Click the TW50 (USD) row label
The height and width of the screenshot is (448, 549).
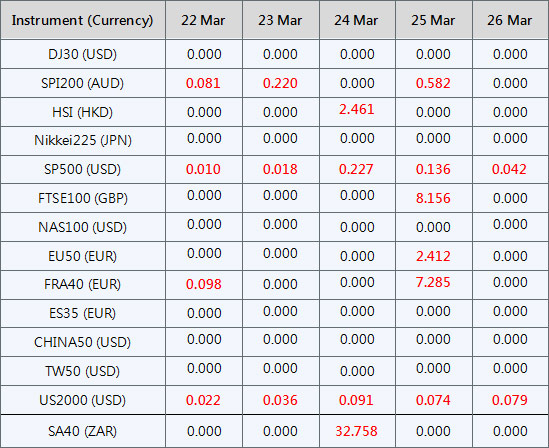83,371
